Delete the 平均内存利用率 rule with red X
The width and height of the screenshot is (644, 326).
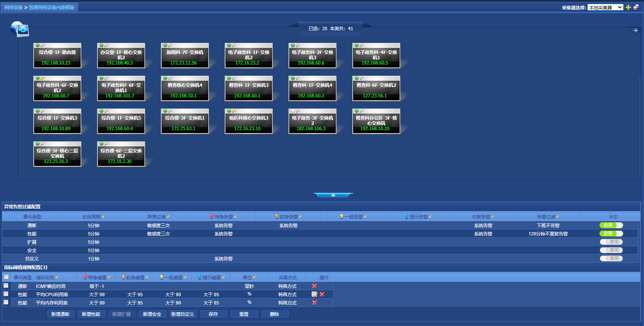pos(314,303)
